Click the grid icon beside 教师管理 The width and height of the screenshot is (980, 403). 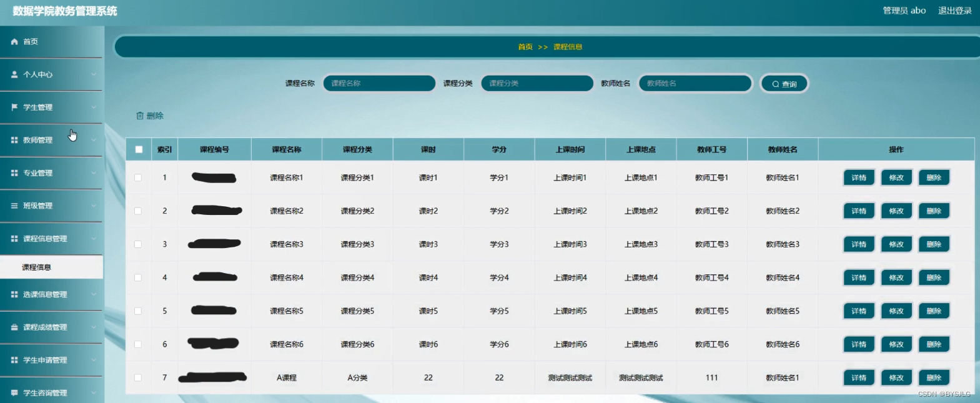pos(14,140)
